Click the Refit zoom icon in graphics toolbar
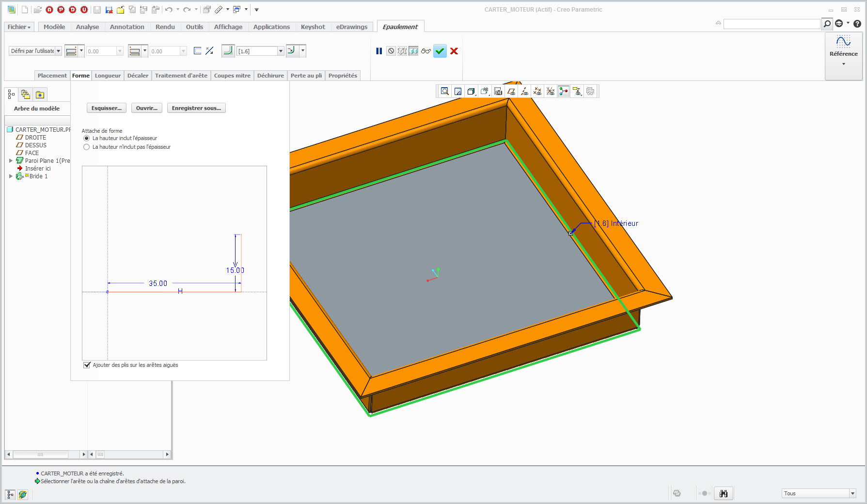Screen dimensions: 867x504 click(x=444, y=91)
